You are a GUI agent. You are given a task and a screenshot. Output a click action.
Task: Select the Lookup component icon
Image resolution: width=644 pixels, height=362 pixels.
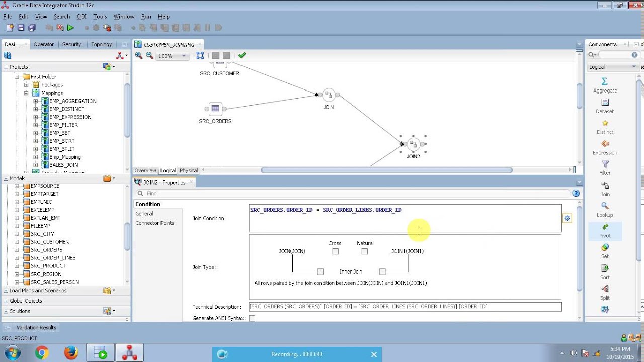pos(605,206)
